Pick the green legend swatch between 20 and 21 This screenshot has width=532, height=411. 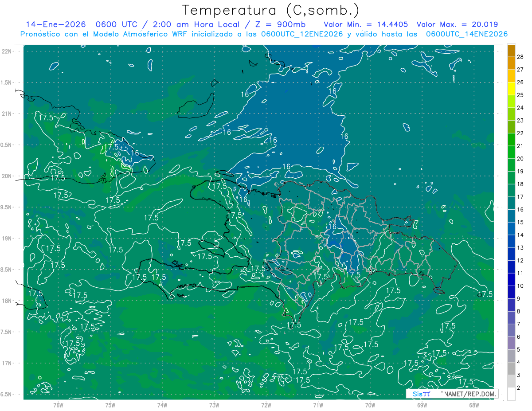click(511, 153)
